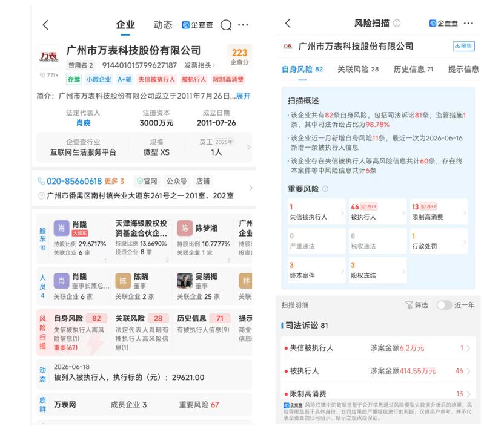Tap red 失信被执行人 tag under company name

156,79
